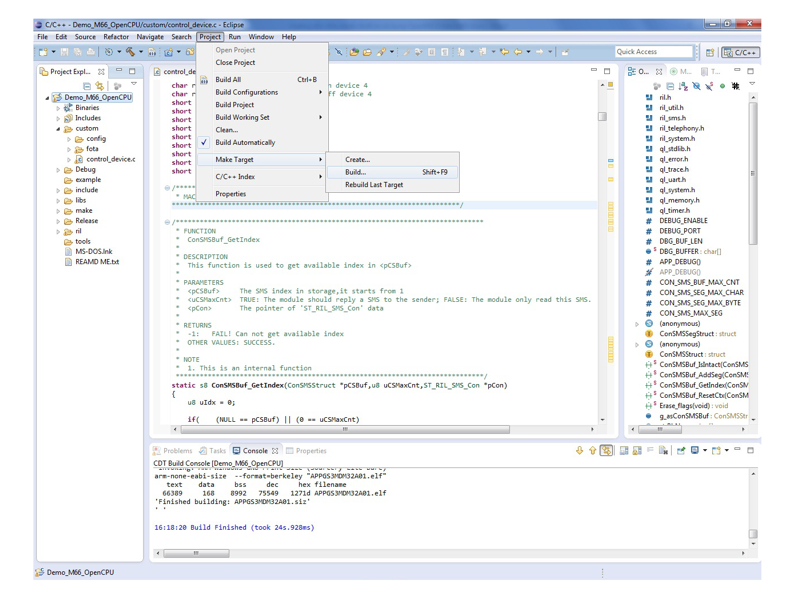
Task: Open the File menu
Action: [x=42, y=37]
